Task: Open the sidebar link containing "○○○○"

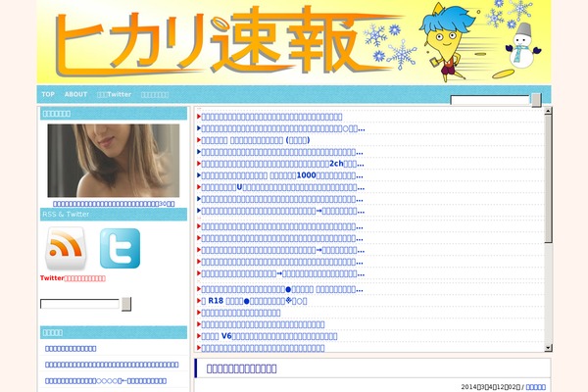Action: click(106, 381)
